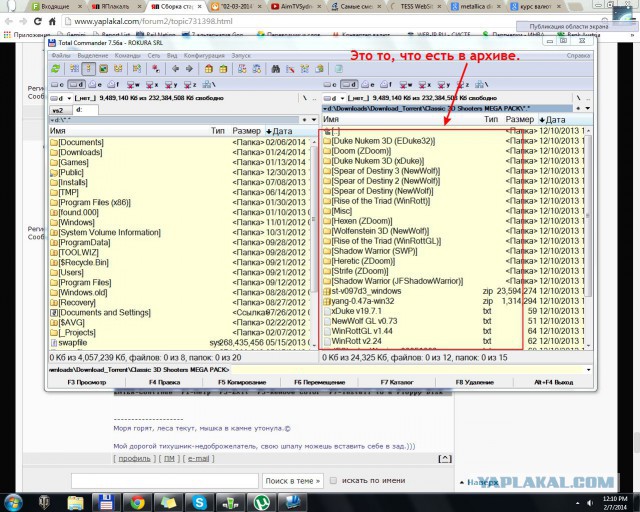Screen dimensions: 640x512
Task: Open FTP connect toolbar icon
Action: (x=242, y=69)
